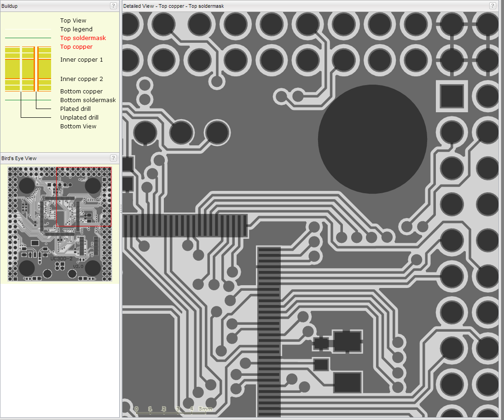The width and height of the screenshot is (504, 420).
Task: Show the Top legend layer
Action: 76,29
